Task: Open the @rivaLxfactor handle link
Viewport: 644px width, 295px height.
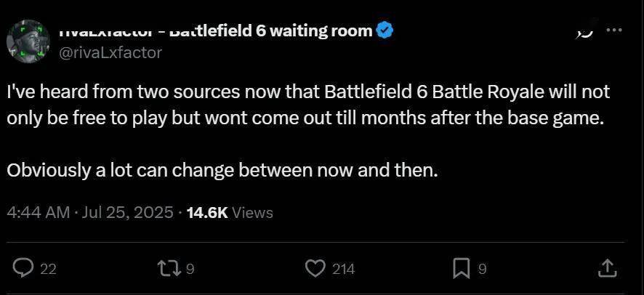Action: (109, 52)
